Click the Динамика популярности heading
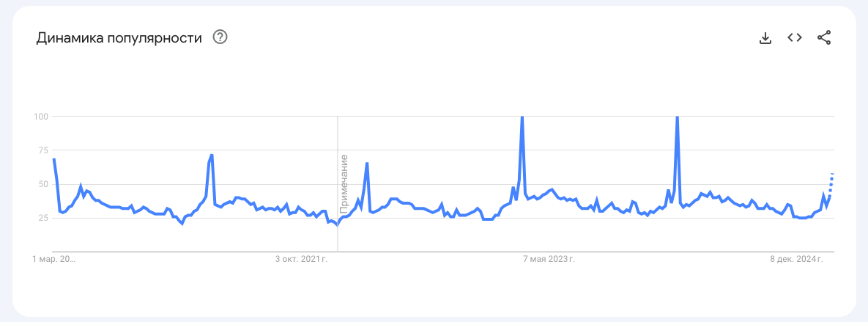Image resolution: width=868 pixels, height=322 pixels. coord(119,38)
